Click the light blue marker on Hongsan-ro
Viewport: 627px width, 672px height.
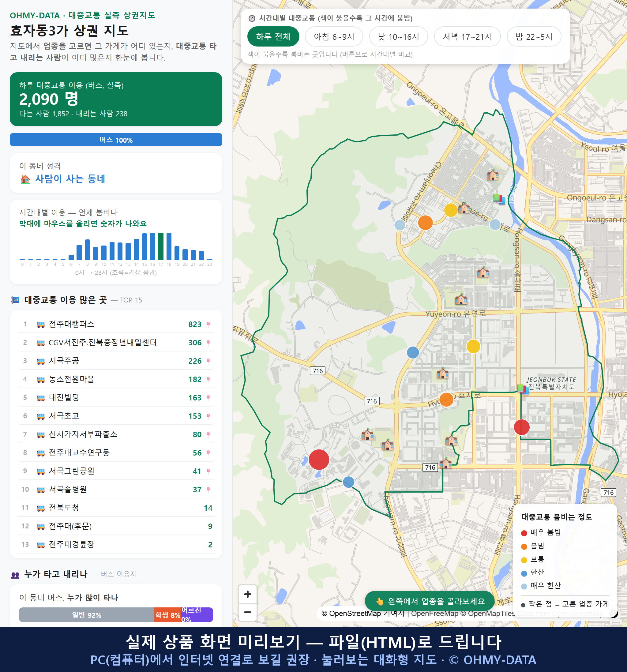pyautogui.click(x=495, y=224)
